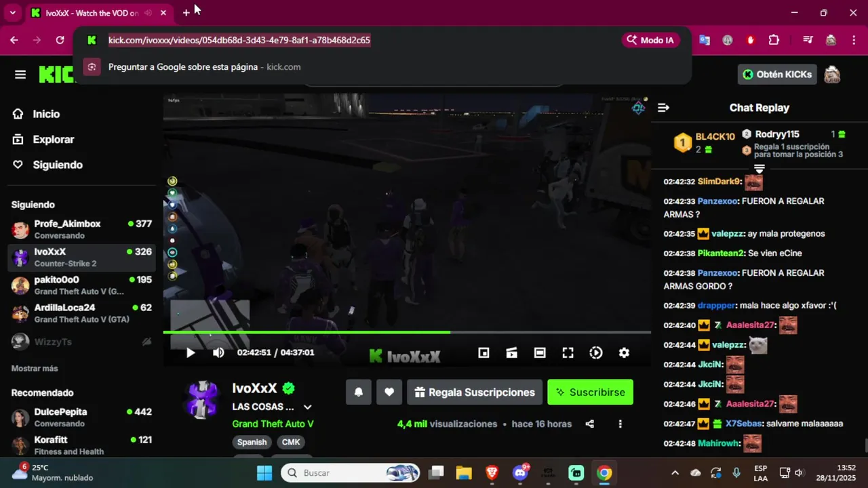The image size is (868, 488).
Task: Switch video to fullscreen
Action: pyautogui.click(x=568, y=352)
